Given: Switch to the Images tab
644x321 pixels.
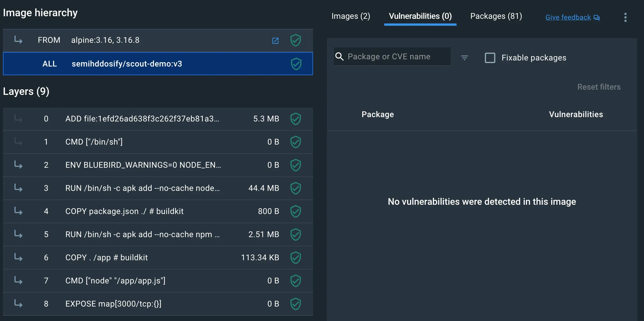Looking at the screenshot, I should tap(351, 16).
